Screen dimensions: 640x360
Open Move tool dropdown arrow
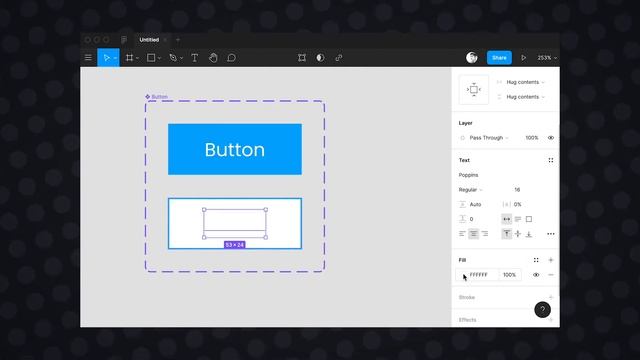pyautogui.click(x=115, y=58)
